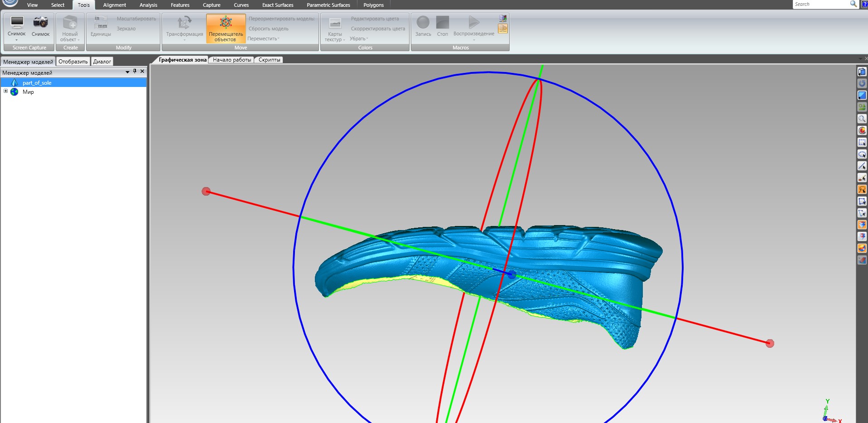Open the Exact Surfaces tab
The width and height of the screenshot is (868, 423).
point(278,5)
